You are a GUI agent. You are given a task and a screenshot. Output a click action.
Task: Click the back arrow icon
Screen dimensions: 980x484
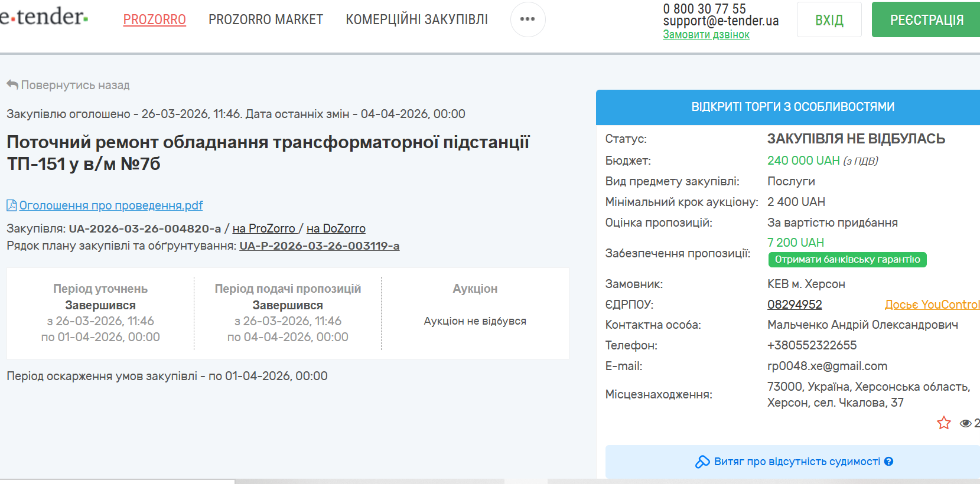[12, 84]
